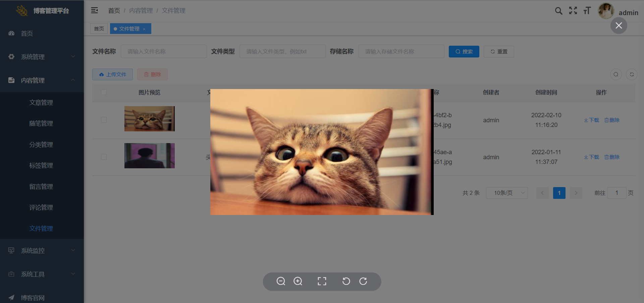Select the cat image row checkbox
644x303 pixels.
pos(104,120)
